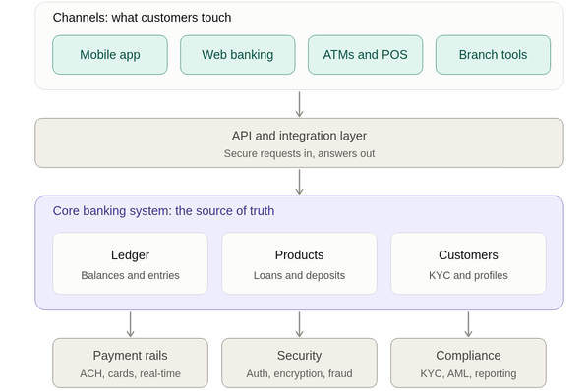Viewport: 588px width, 391px height.
Task: Click the 'KYC, AML, reporting' text
Action: (x=468, y=373)
